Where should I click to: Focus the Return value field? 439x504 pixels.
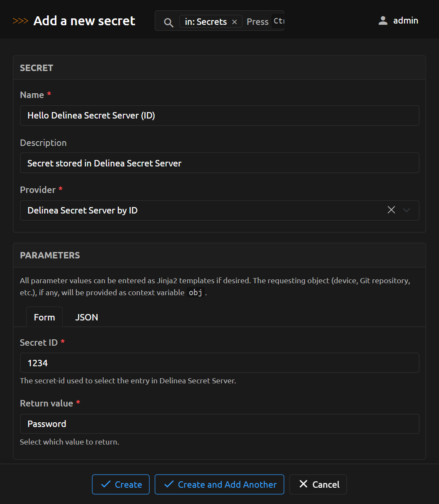point(219,424)
